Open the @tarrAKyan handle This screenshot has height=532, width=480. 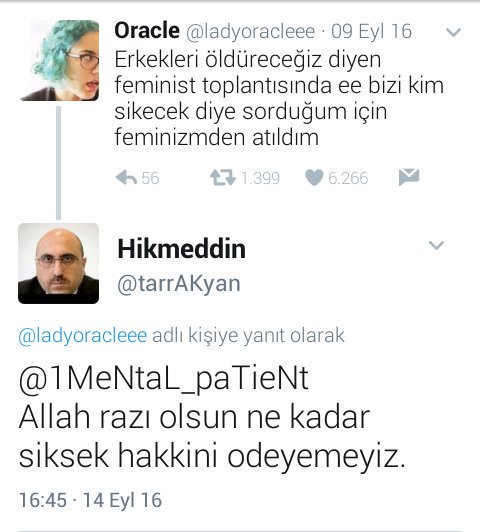tap(179, 284)
